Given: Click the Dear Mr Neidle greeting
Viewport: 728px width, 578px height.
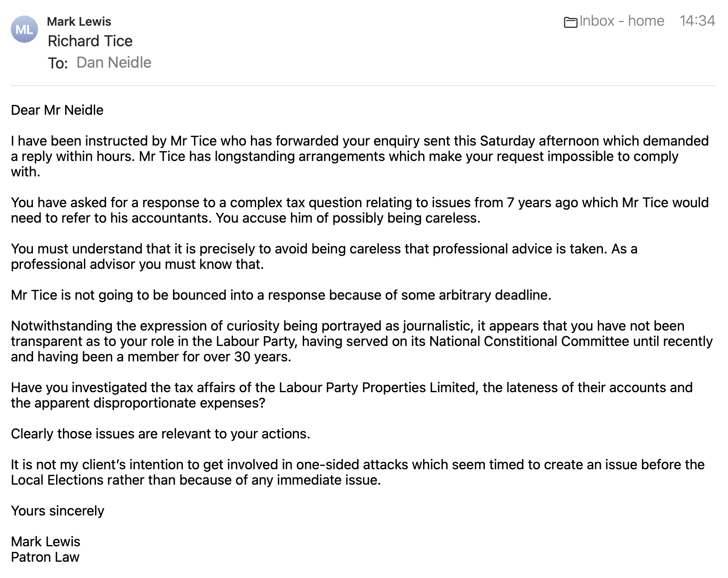Looking at the screenshot, I should coord(57,110).
